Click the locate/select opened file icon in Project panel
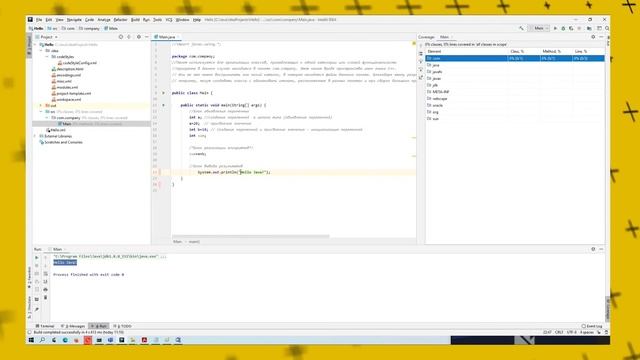640x360 pixels. point(121,37)
